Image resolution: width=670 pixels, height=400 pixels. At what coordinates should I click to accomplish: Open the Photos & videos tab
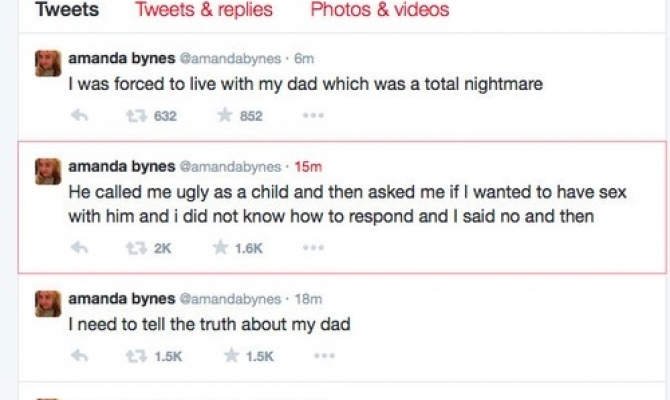click(x=379, y=11)
